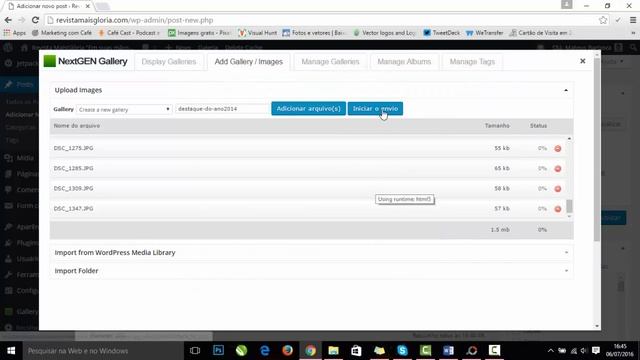Open Word from the taskbar
The image size is (640, 360).
point(448,351)
